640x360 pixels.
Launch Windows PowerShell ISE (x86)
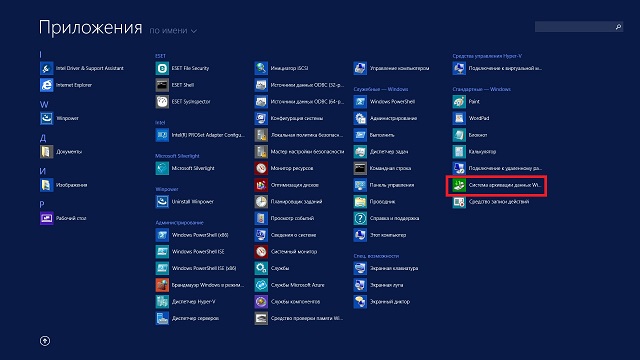(196, 268)
